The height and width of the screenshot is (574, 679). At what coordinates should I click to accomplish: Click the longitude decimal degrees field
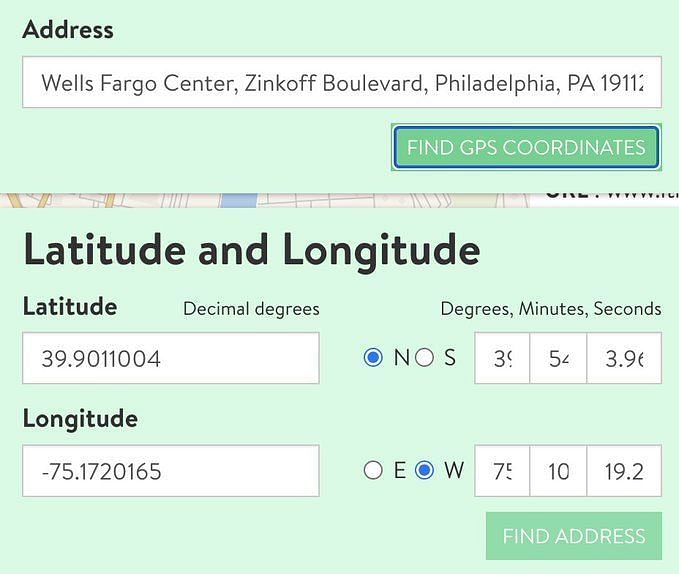[x=171, y=471]
